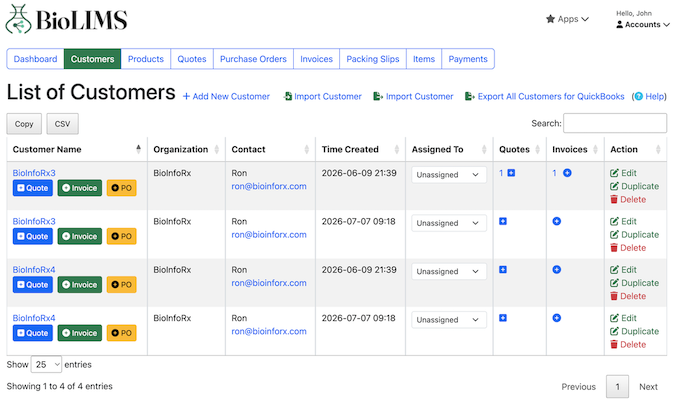Open the Purchase Orders tab
The image size is (677, 400).
pos(253,59)
